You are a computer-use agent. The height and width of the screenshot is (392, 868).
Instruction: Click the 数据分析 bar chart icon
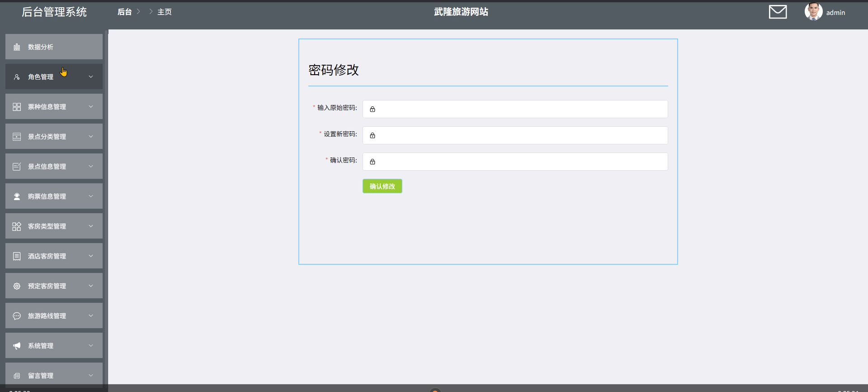click(17, 47)
